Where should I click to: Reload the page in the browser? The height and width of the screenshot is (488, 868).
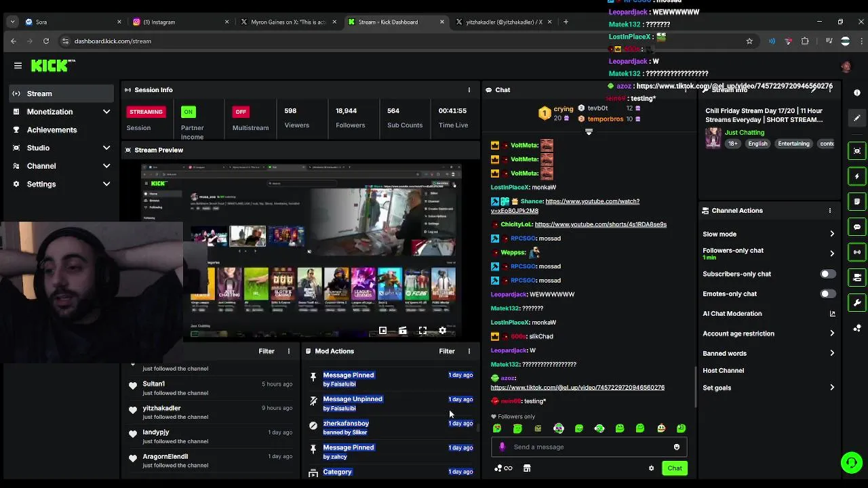tap(46, 41)
